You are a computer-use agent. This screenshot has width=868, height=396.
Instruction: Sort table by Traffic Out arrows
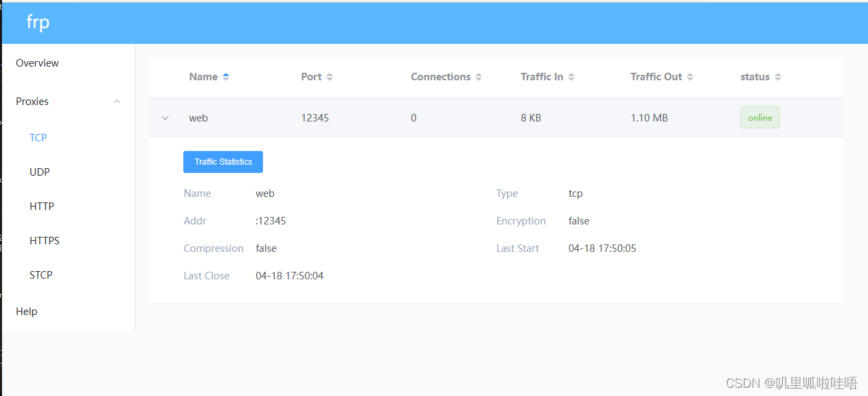pos(690,77)
